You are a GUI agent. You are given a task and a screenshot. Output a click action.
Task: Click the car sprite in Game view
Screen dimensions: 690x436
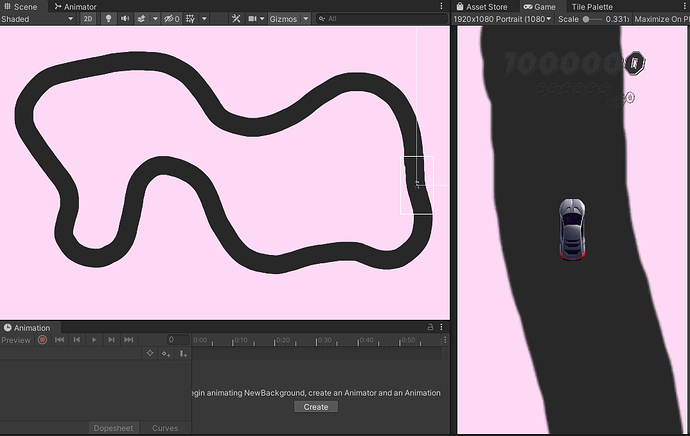coord(572,229)
